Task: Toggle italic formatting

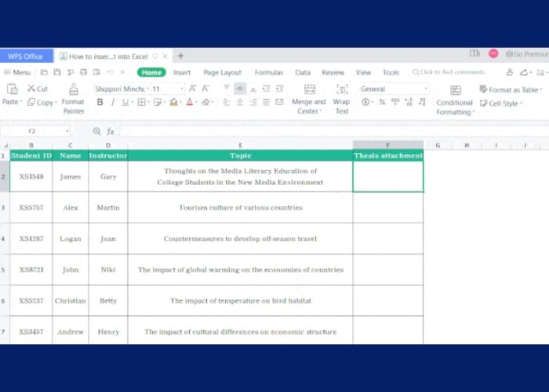Action: 114,102
